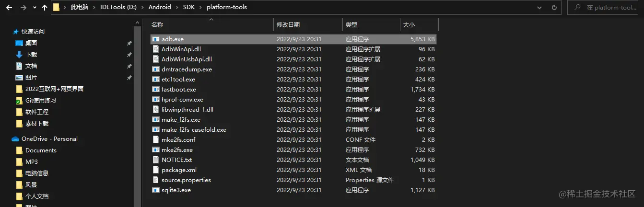Select the file name sqlite3.exe

[176, 190]
